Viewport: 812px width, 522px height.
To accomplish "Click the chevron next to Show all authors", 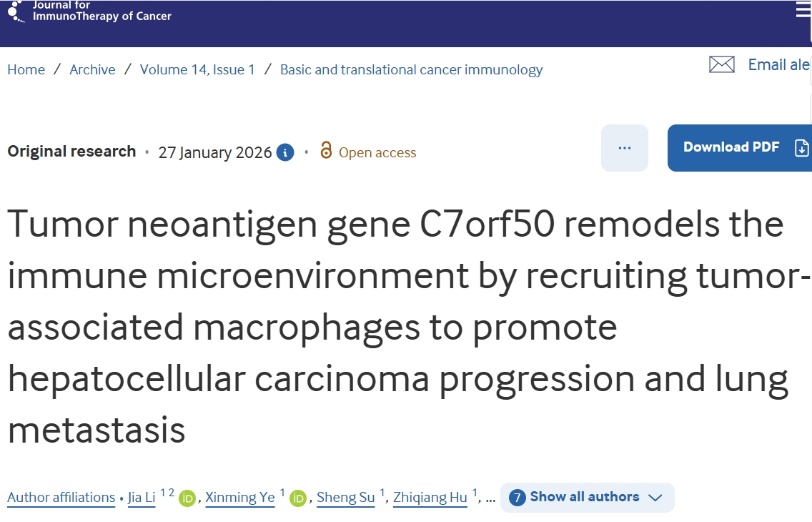I will point(655,498).
